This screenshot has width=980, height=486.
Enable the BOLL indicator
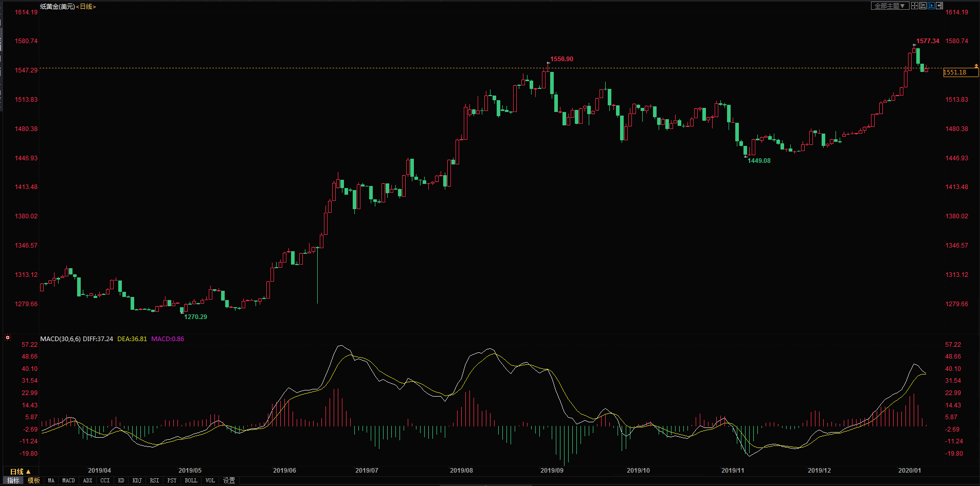point(191,480)
